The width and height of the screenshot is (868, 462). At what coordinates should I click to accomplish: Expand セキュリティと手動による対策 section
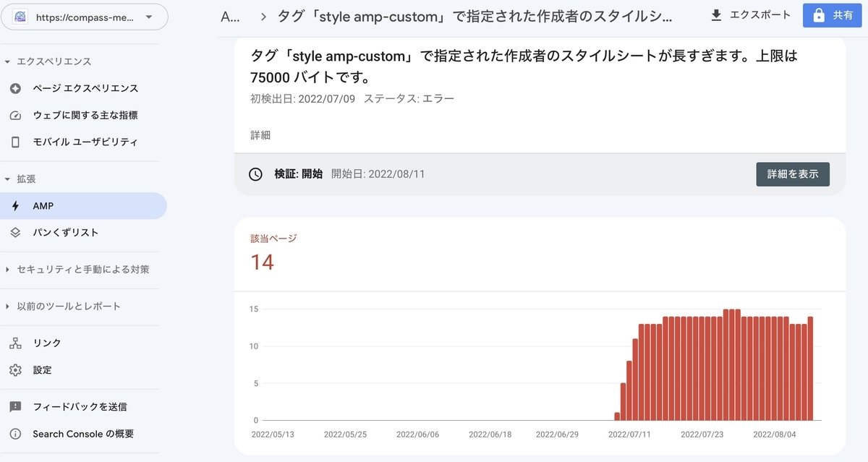77,270
